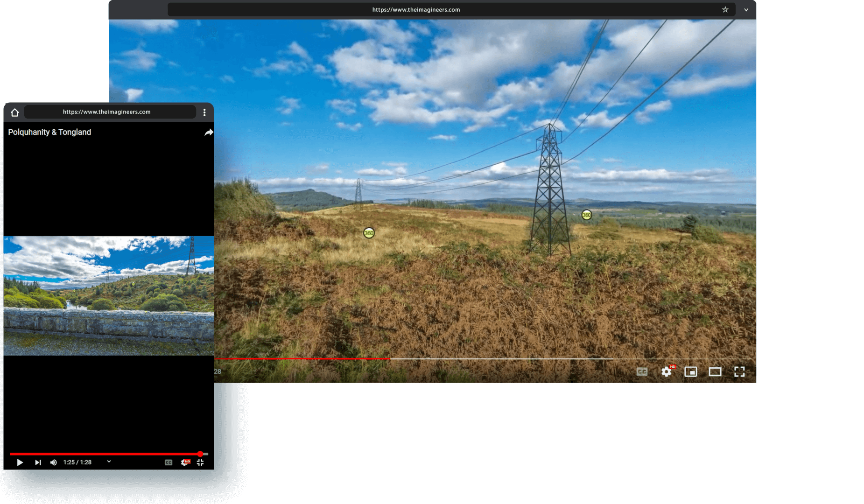The image size is (864, 504).
Task: Skip to next video in mobile player
Action: pos(38,462)
